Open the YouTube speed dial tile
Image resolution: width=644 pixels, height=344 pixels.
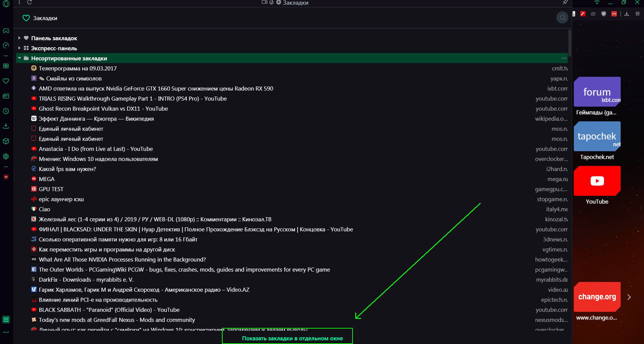(597, 181)
